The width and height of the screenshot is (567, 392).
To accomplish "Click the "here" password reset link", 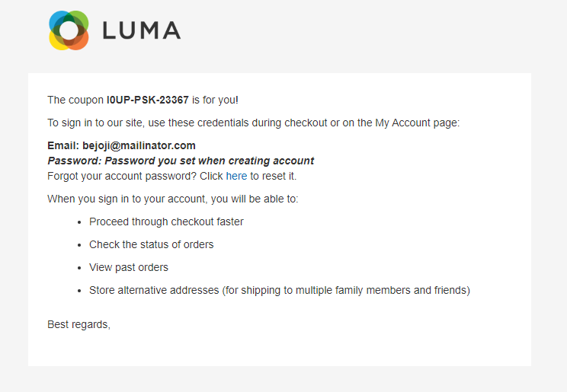I will [236, 176].
